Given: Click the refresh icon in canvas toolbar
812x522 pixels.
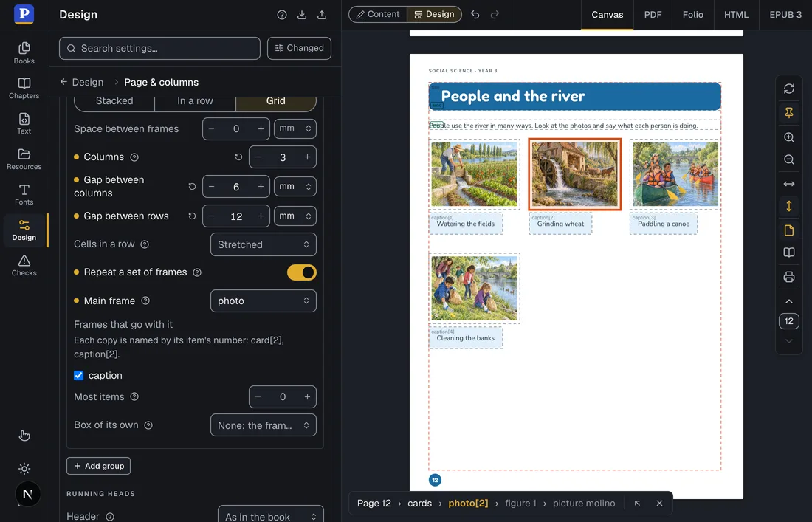Looking at the screenshot, I should click(788, 89).
